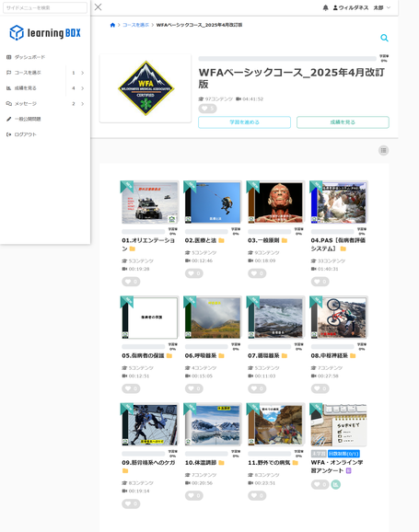Click 07.循環器系 river thumbnail
The image size is (419, 532).
coord(275,318)
